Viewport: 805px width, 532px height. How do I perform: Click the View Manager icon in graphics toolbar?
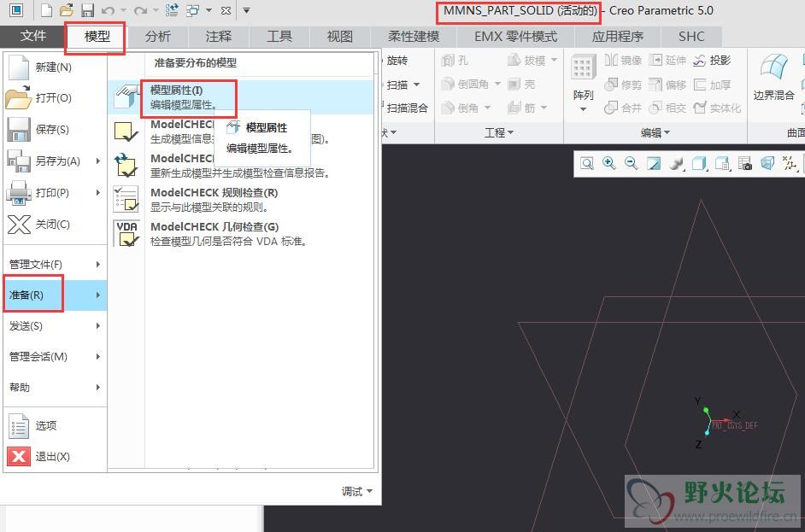point(722,163)
